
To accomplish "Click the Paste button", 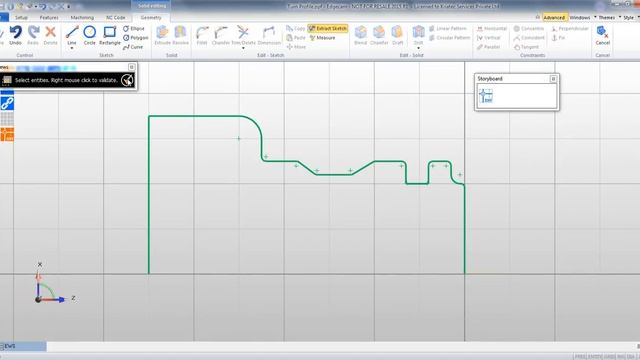I will [x=296, y=38].
